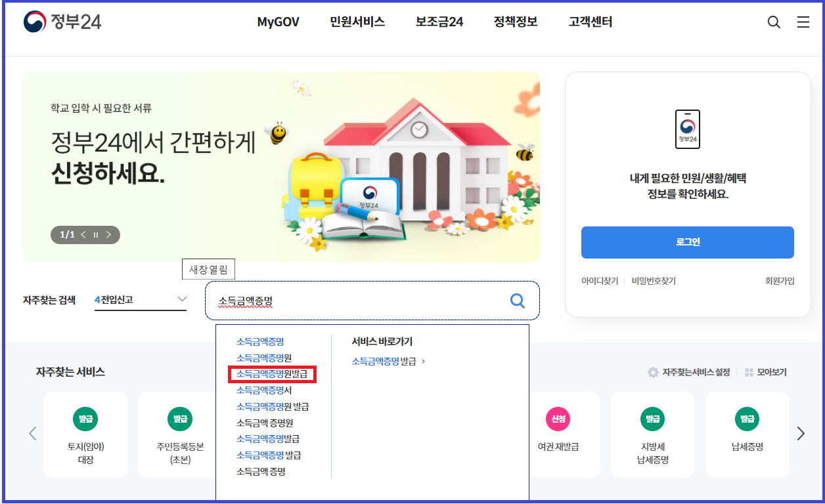Open the header search magnifier icon
Image resolution: width=825 pixels, height=504 pixels.
click(x=774, y=22)
